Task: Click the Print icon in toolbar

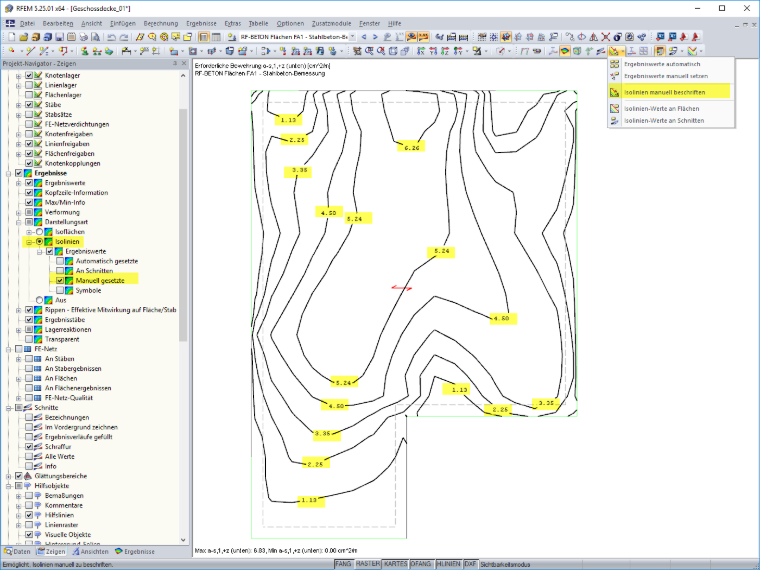Action: coord(84,37)
